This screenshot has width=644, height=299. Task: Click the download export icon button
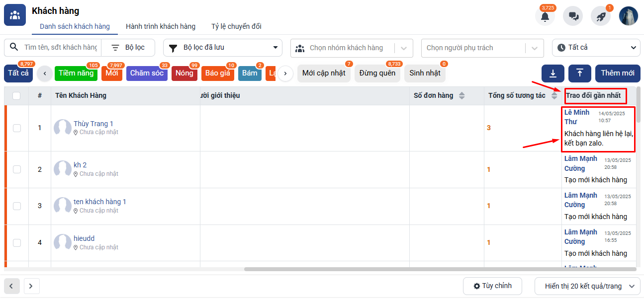click(x=552, y=74)
